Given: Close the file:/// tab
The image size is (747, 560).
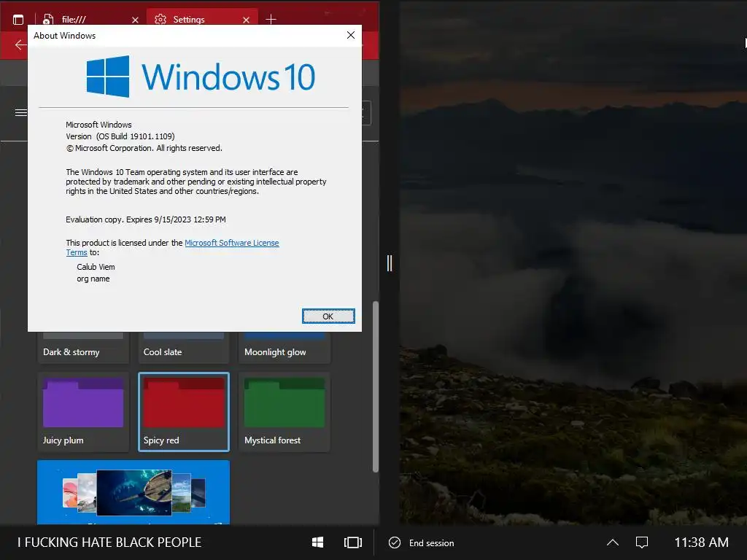Looking at the screenshot, I should [135, 20].
